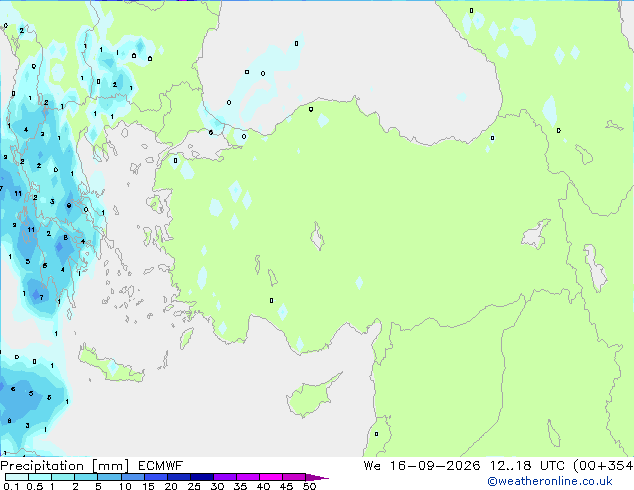This screenshot has height=490, width=634.
Task: Click the 40–45 mm magenta legend swatch
Action: (271, 477)
